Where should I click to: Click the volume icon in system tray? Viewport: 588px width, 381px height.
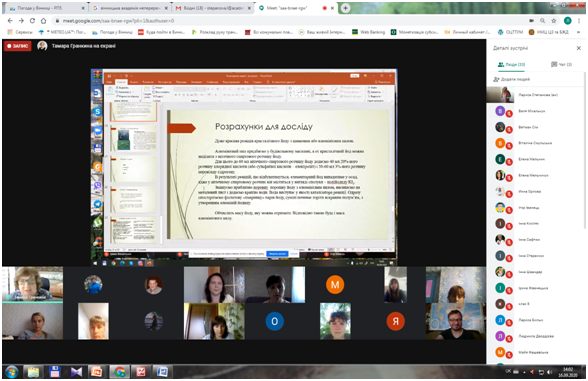click(550, 372)
